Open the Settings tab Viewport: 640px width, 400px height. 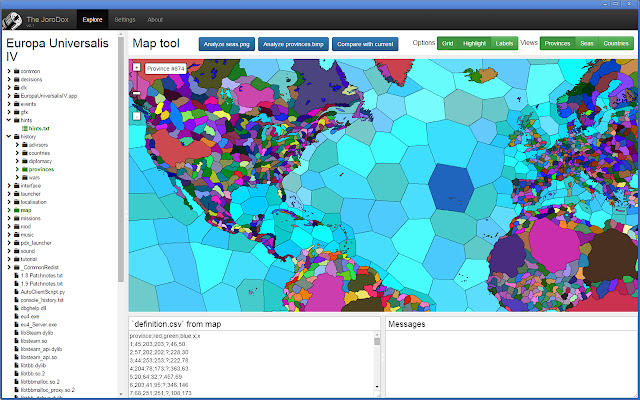click(124, 20)
